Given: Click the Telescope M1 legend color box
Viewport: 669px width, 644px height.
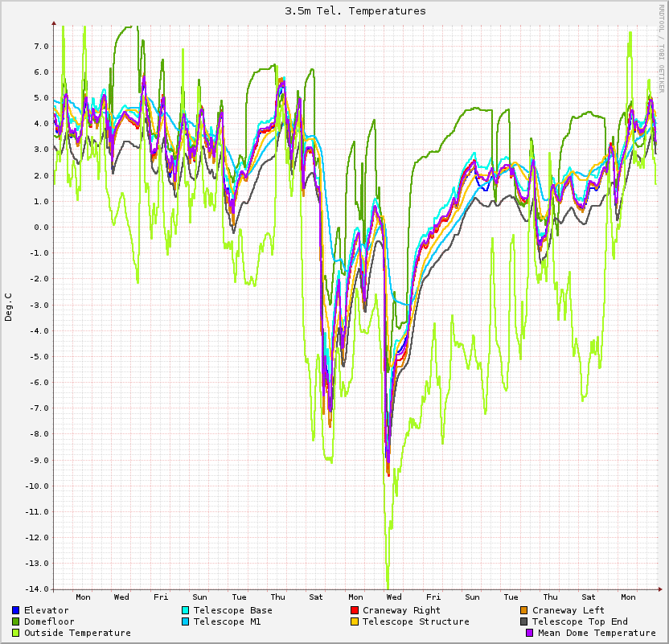Looking at the screenshot, I should coord(186,621).
